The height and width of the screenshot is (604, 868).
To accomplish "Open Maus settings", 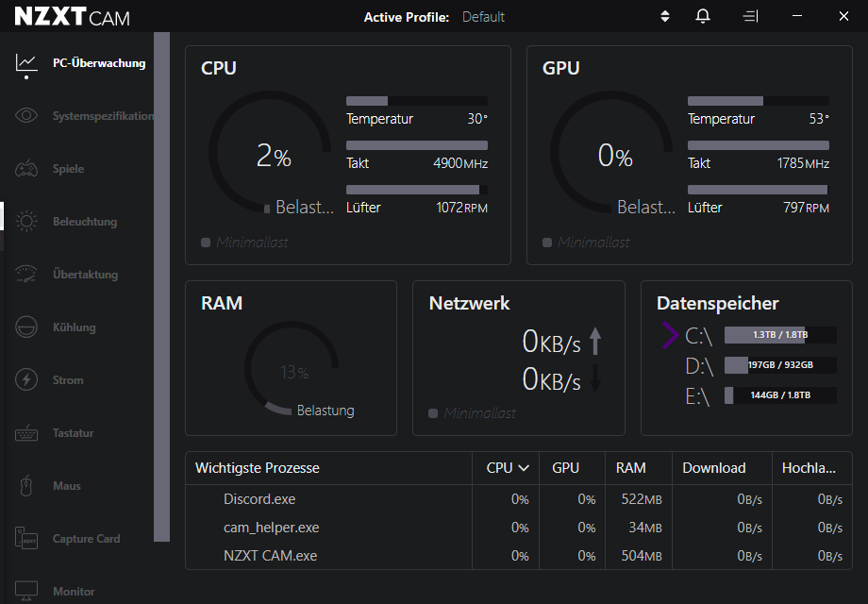I will [x=66, y=485].
